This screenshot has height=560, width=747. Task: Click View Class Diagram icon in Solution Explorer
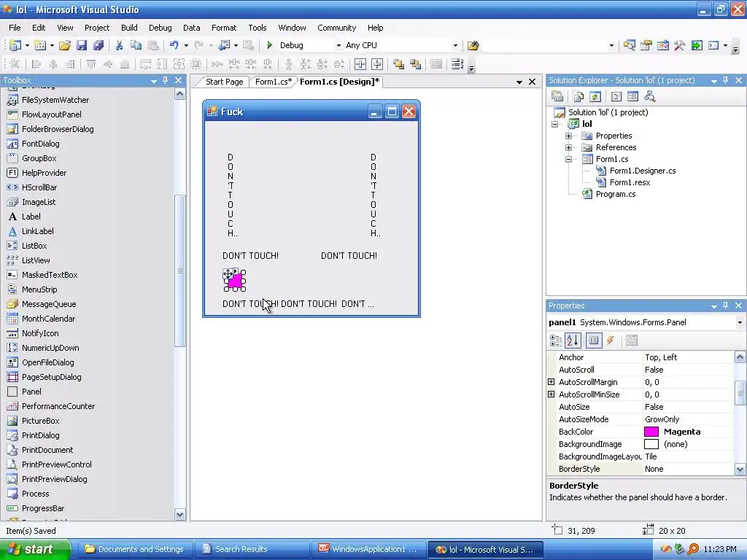point(649,97)
